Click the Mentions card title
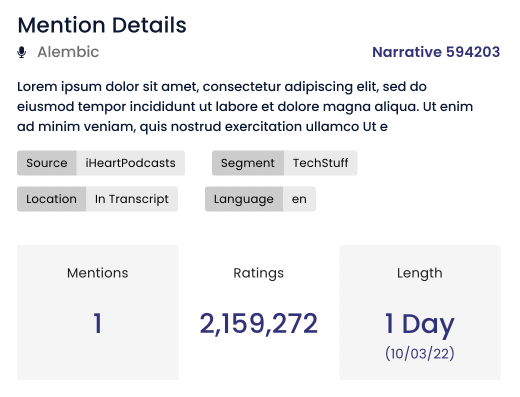The width and height of the screenshot is (520, 397). point(98,273)
